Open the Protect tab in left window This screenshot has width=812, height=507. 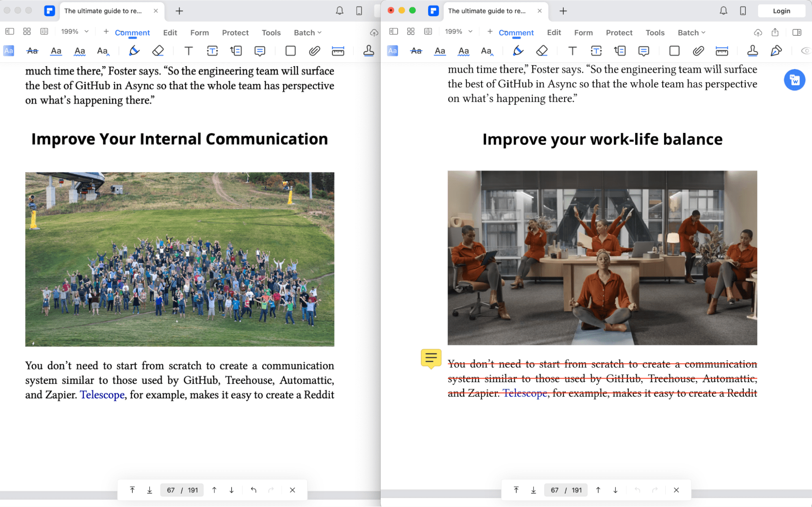(x=235, y=33)
